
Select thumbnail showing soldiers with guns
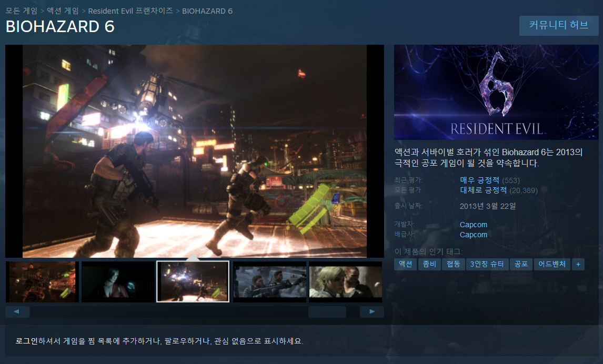tap(269, 281)
